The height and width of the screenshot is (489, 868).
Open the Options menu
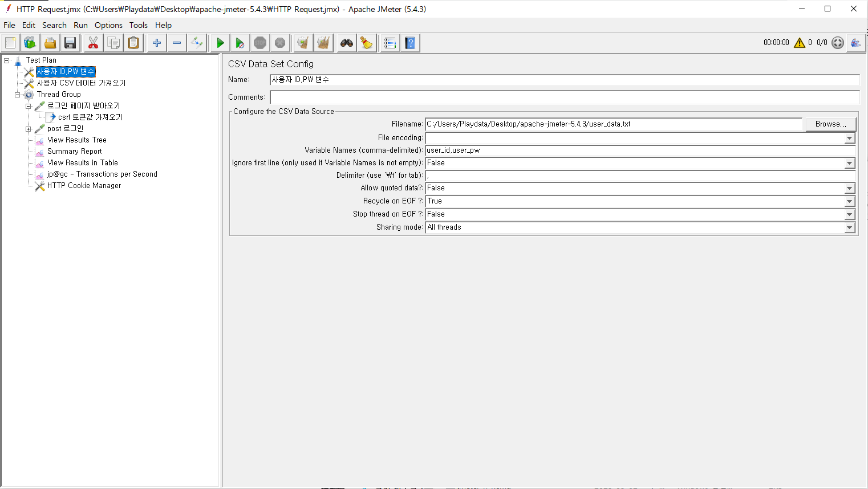click(108, 25)
